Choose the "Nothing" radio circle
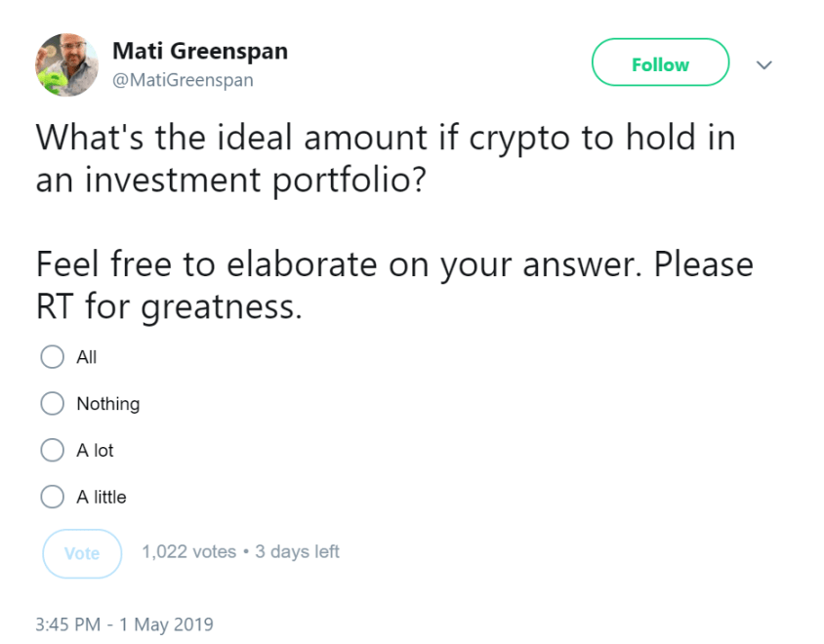 click(x=52, y=404)
